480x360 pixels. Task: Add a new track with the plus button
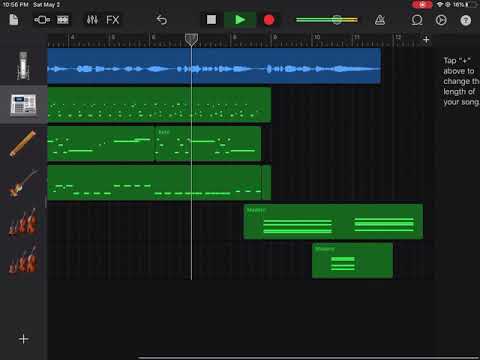[23, 339]
